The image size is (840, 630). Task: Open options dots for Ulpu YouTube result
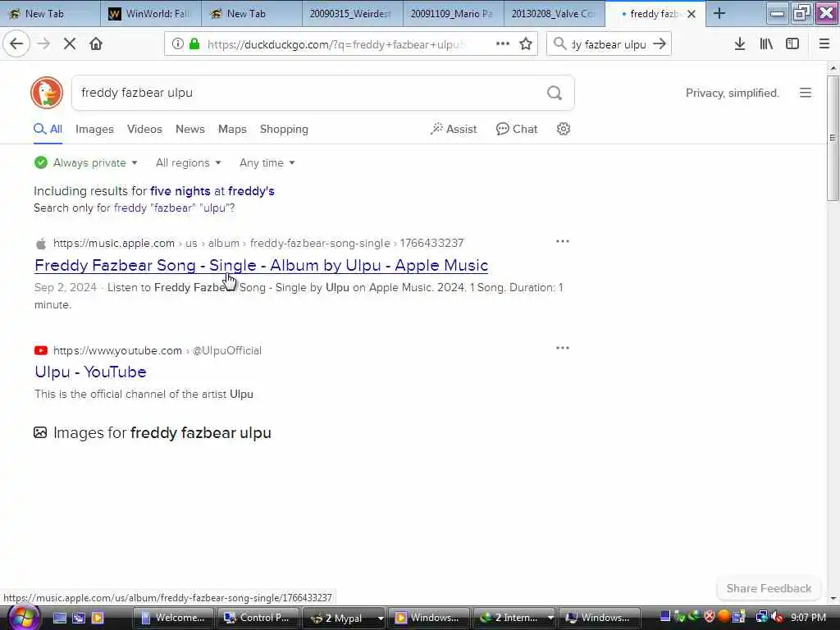coord(563,348)
